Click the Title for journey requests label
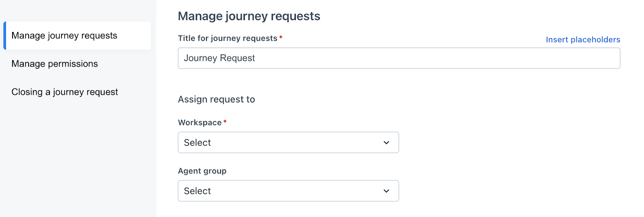 pos(227,38)
